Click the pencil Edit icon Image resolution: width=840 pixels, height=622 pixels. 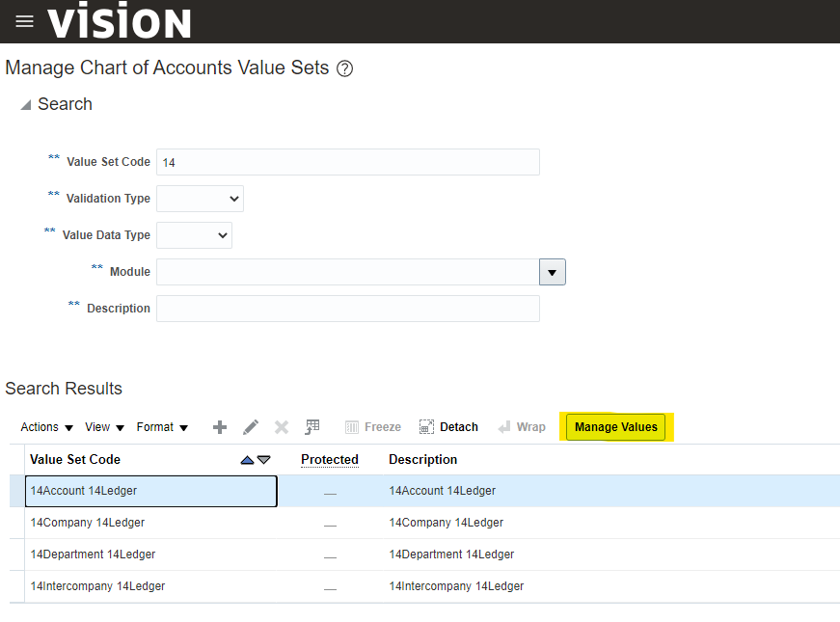point(251,427)
